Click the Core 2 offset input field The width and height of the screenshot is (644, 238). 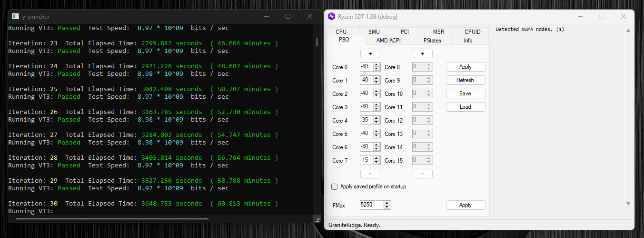(367, 93)
